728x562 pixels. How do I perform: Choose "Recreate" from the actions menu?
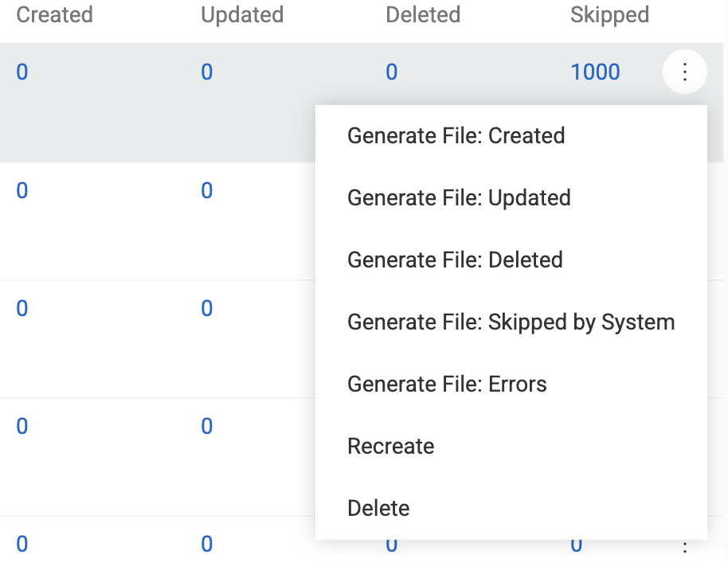[x=390, y=446]
